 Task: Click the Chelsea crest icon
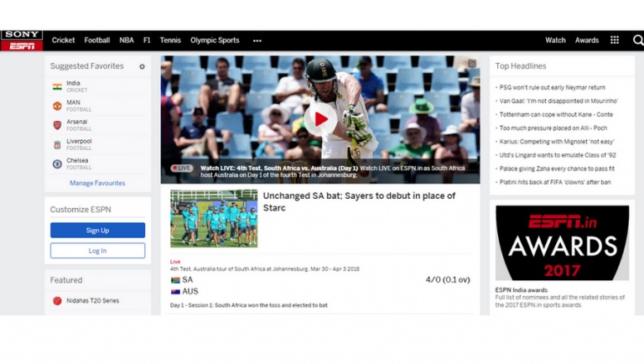point(57,164)
